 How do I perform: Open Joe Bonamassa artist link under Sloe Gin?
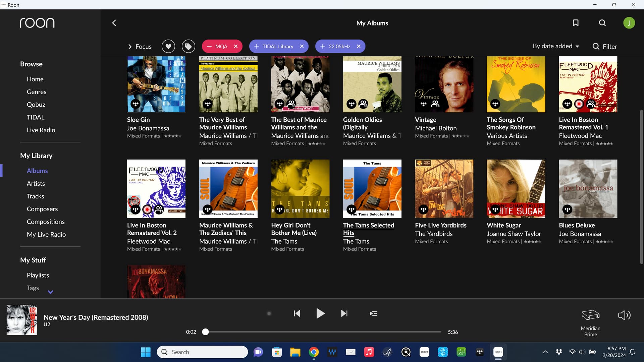(x=148, y=128)
